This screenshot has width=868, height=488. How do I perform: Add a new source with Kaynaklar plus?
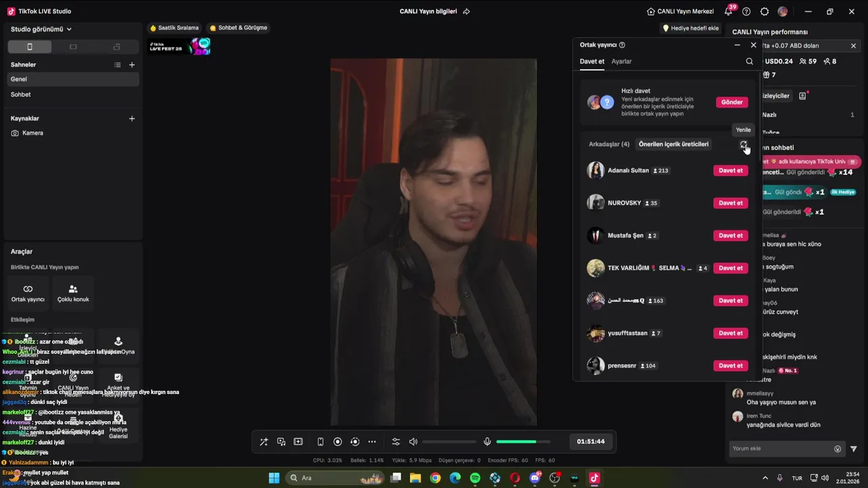[132, 119]
